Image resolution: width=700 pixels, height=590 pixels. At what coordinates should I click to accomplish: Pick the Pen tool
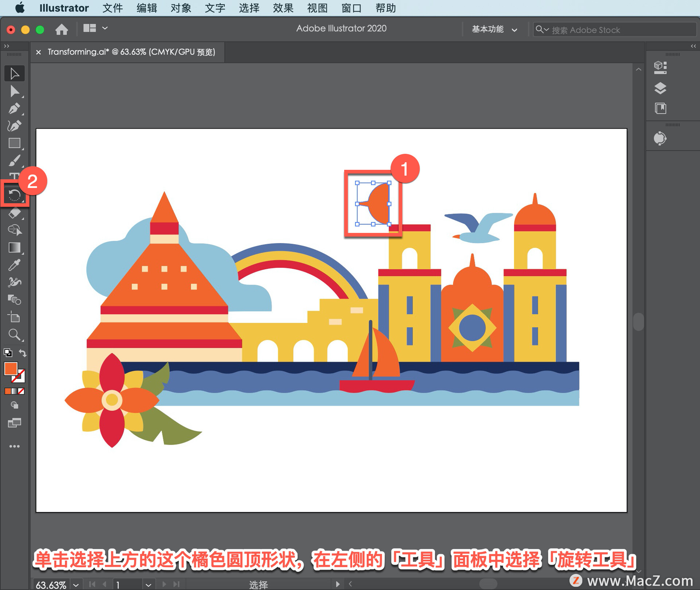click(x=14, y=109)
